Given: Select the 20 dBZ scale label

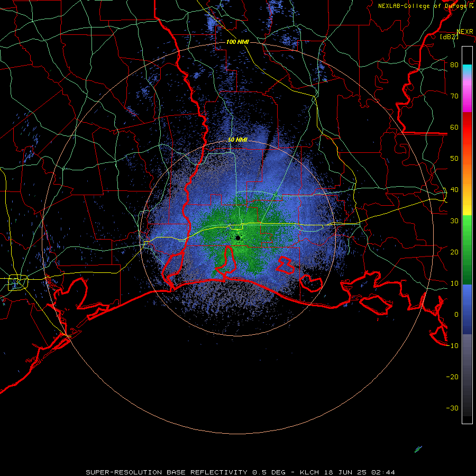Looking at the screenshot, I should coord(454,252).
